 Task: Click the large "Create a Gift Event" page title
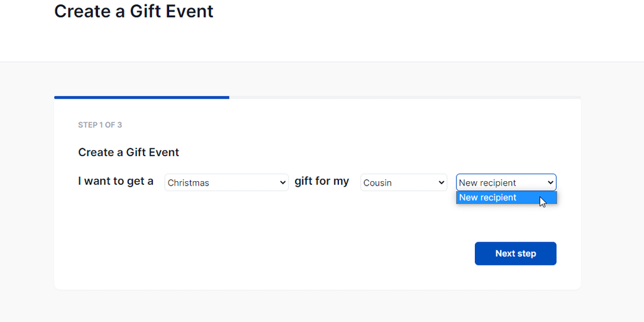click(x=134, y=11)
